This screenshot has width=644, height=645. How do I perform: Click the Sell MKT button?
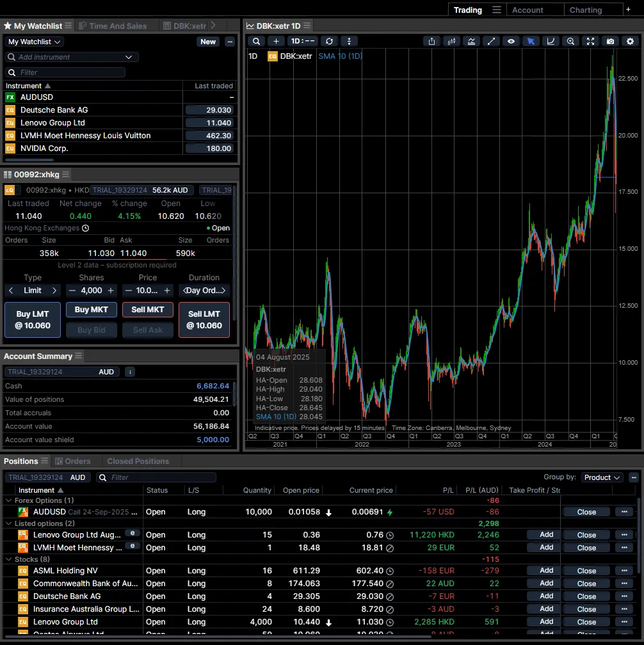148,310
